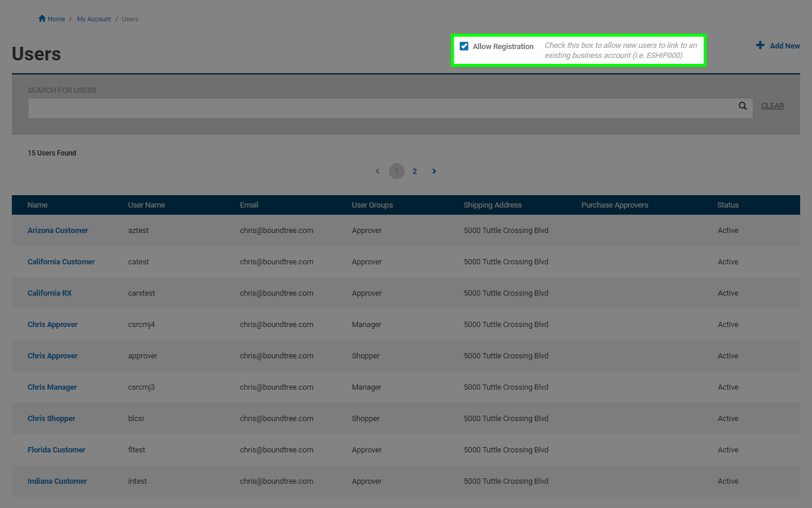Open the Arizona Customer user
Screen dimensions: 812x508
tap(58, 231)
